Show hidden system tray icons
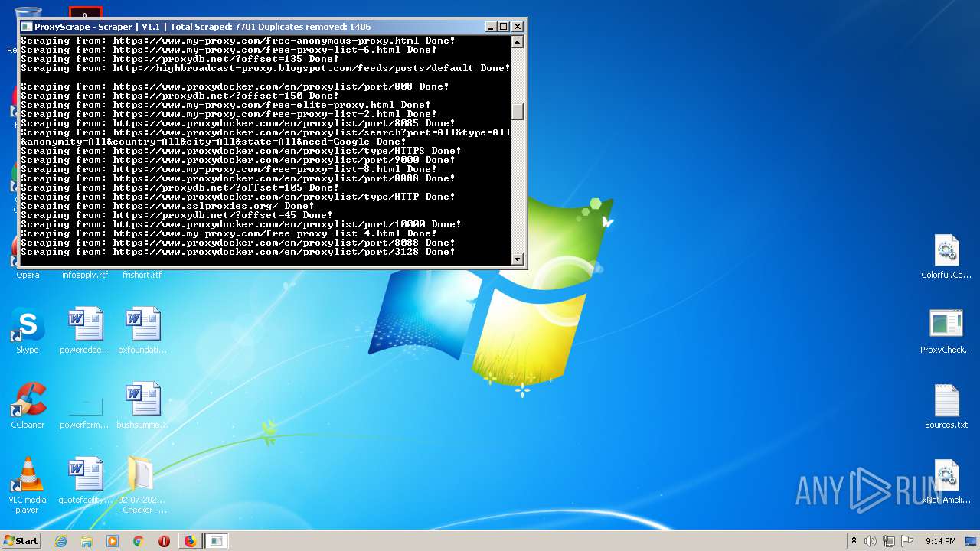980x551 pixels. 854,541
